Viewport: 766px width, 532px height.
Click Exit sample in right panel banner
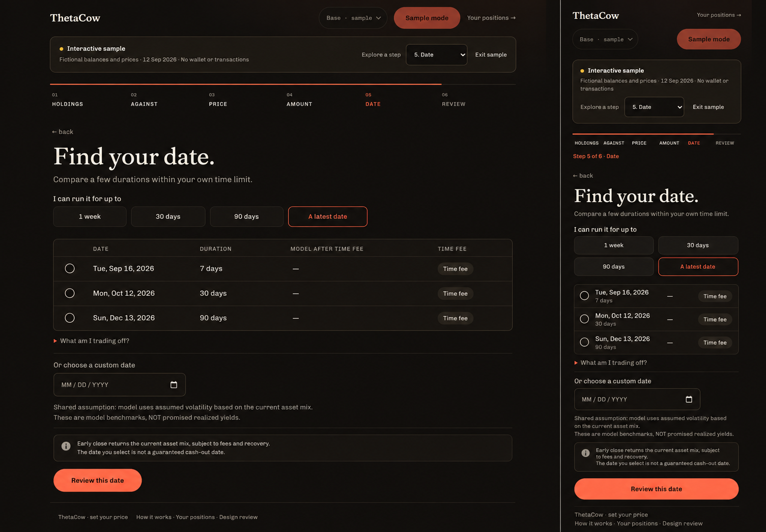708,107
